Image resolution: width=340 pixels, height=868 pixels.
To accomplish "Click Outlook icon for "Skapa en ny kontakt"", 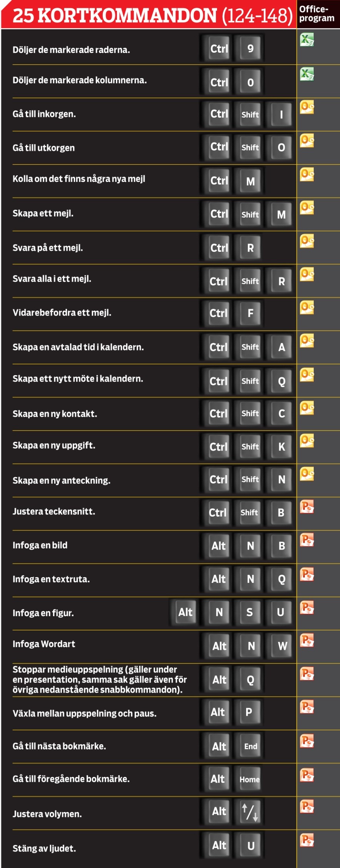I will pos(307,408).
